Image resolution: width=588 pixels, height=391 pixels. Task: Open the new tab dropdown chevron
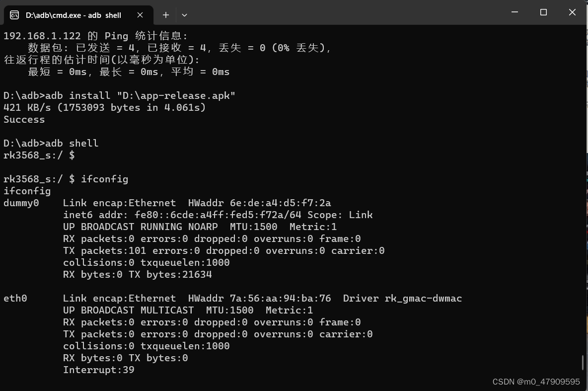[x=184, y=15]
